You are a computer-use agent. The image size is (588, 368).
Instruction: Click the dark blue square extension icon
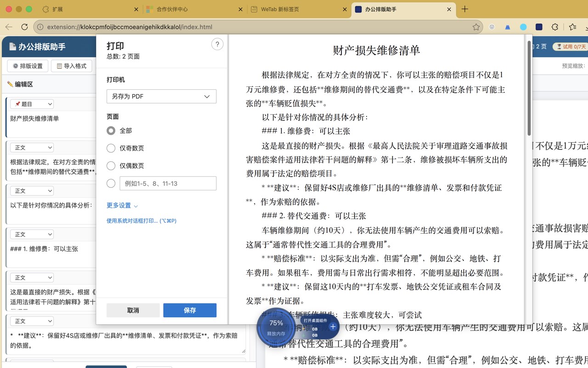(x=539, y=27)
